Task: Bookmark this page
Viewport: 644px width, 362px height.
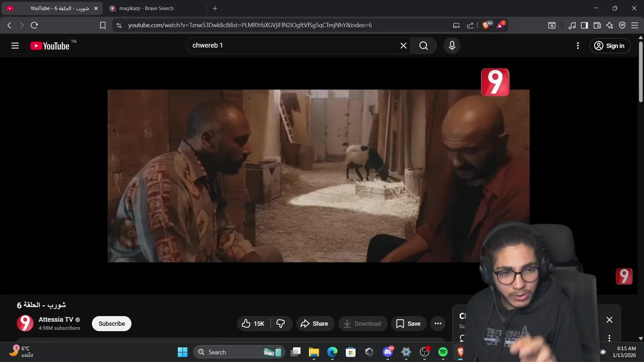Action: pos(103,25)
